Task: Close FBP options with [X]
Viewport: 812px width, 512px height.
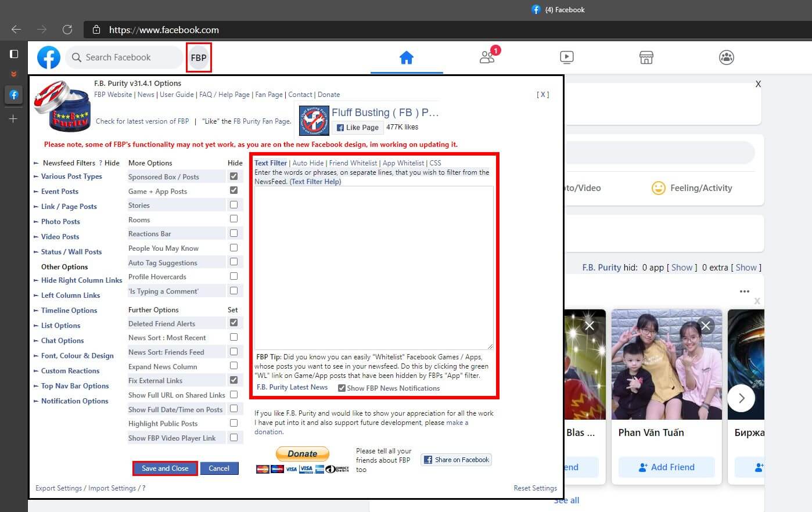Action: pos(543,95)
